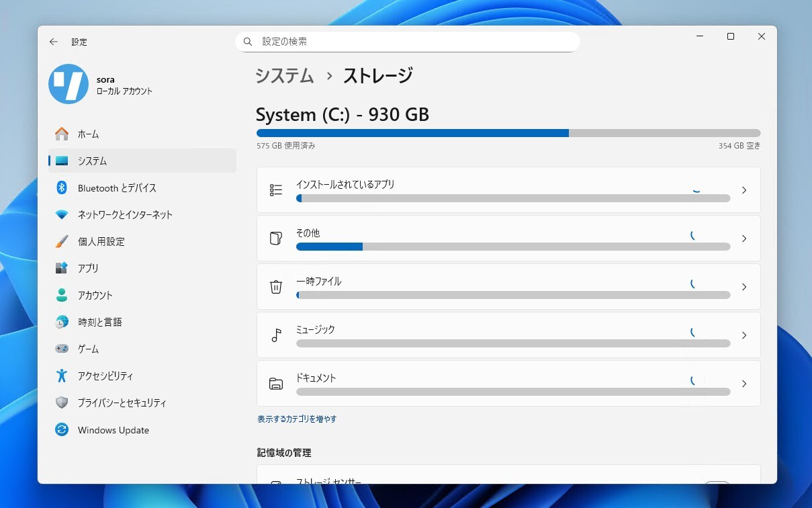Open the ホーム (Home) settings page
This screenshot has width=812, height=508.
[88, 134]
